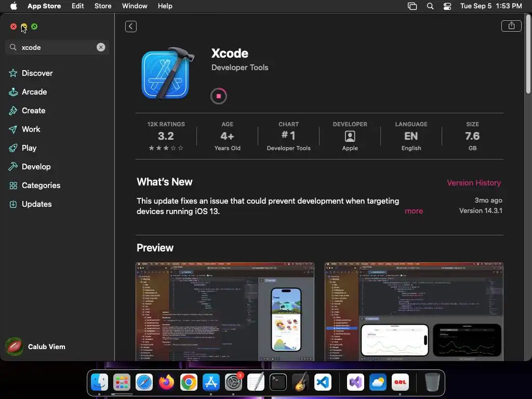Clear the xcode search text
Viewport: 532px width, 399px height.
tap(101, 47)
